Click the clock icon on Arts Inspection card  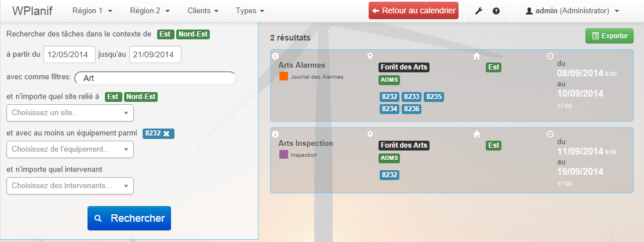550,134
